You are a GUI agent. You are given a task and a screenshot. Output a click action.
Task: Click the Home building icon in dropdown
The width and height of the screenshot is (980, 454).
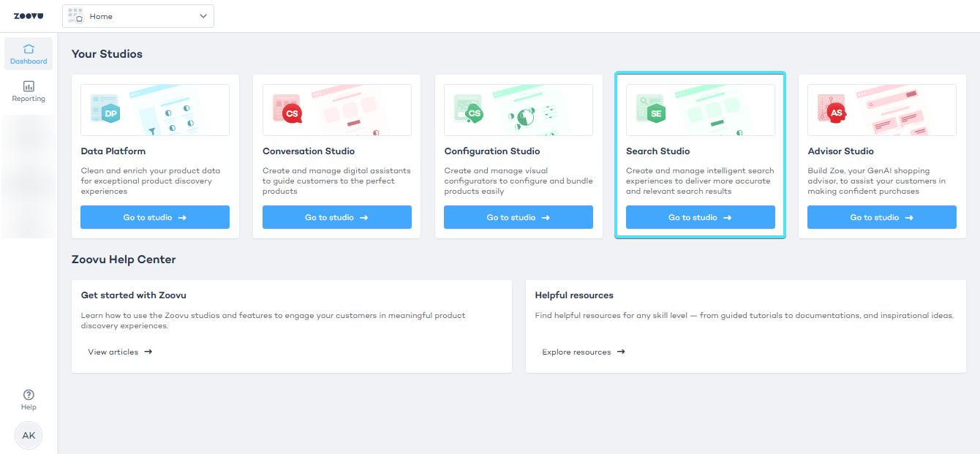[76, 16]
